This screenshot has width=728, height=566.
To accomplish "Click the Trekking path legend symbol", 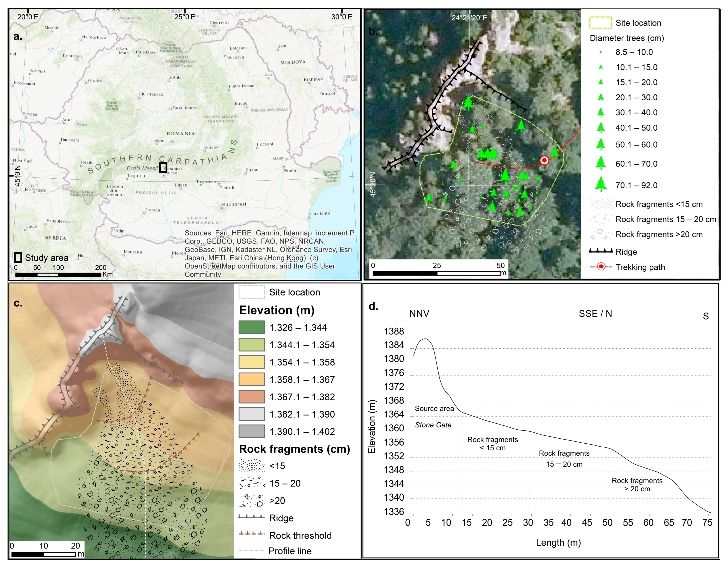I will point(601,267).
